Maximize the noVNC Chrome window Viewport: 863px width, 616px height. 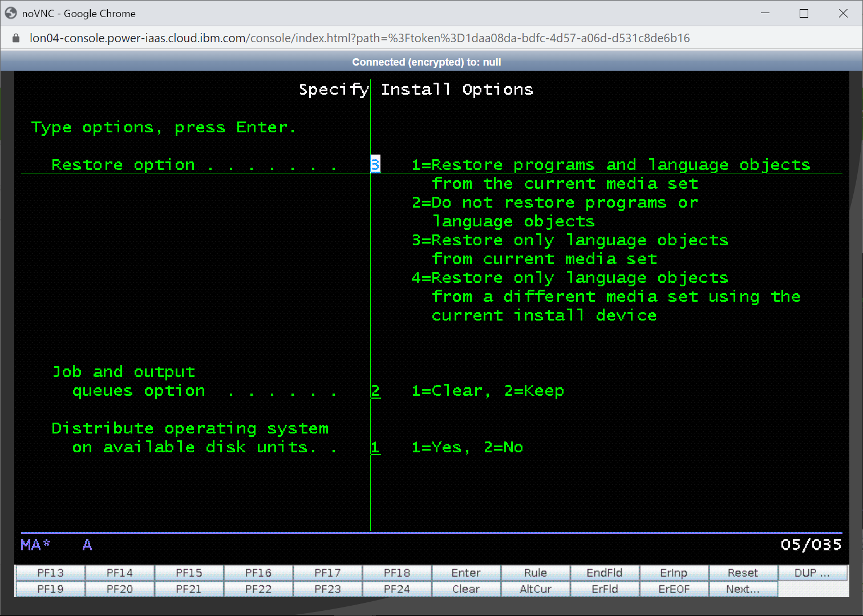click(804, 13)
